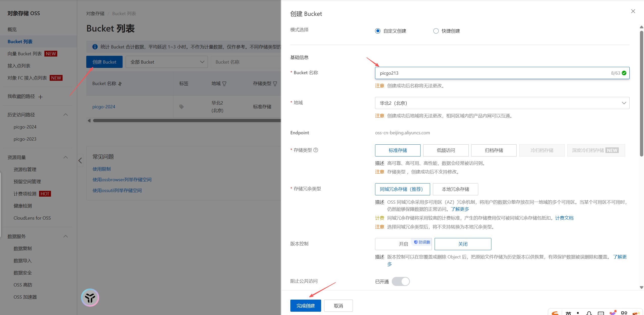Open the region dropdown showing 华北2 (北京)

(x=502, y=103)
